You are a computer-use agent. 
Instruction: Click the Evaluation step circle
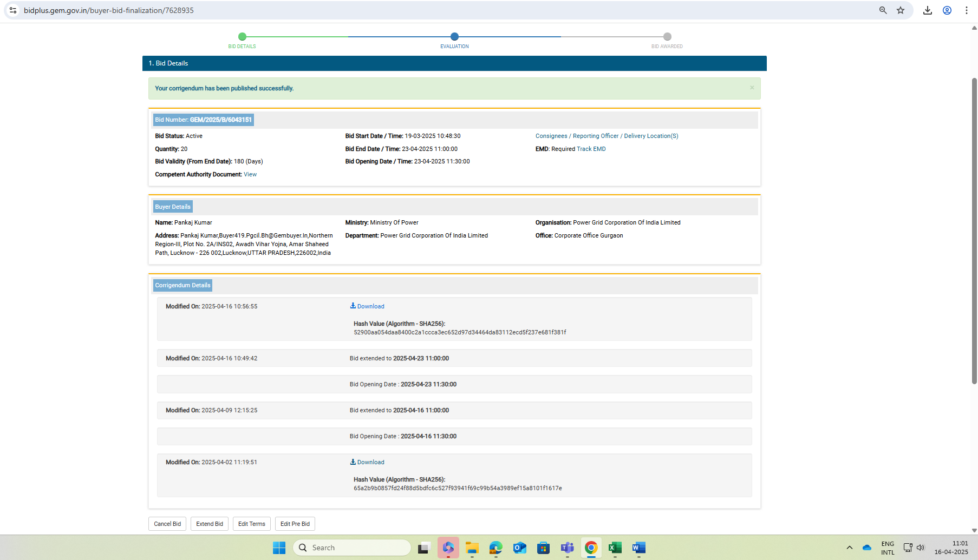[454, 37]
